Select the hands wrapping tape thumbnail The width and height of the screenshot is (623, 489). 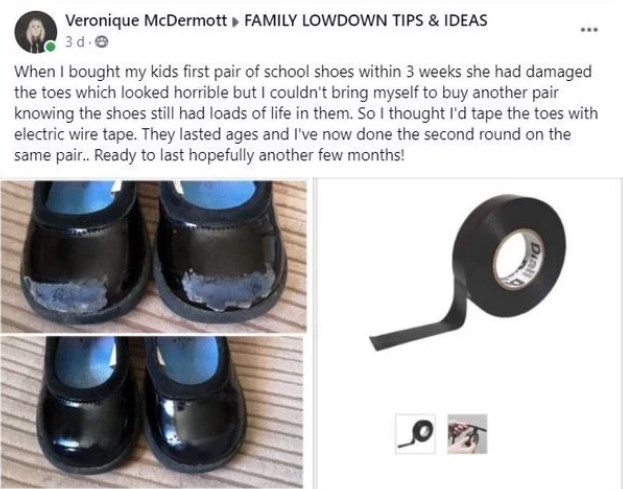(467, 434)
